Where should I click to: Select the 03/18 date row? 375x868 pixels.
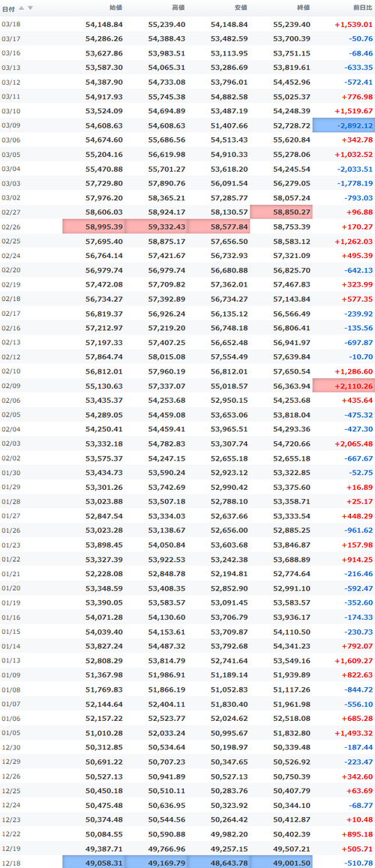(x=187, y=24)
